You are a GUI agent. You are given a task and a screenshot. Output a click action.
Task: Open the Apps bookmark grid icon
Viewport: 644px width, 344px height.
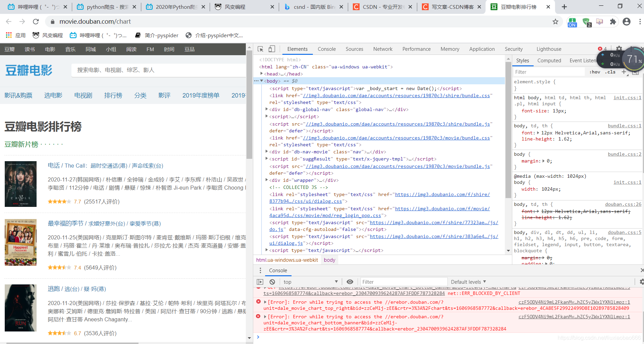tap(9, 35)
